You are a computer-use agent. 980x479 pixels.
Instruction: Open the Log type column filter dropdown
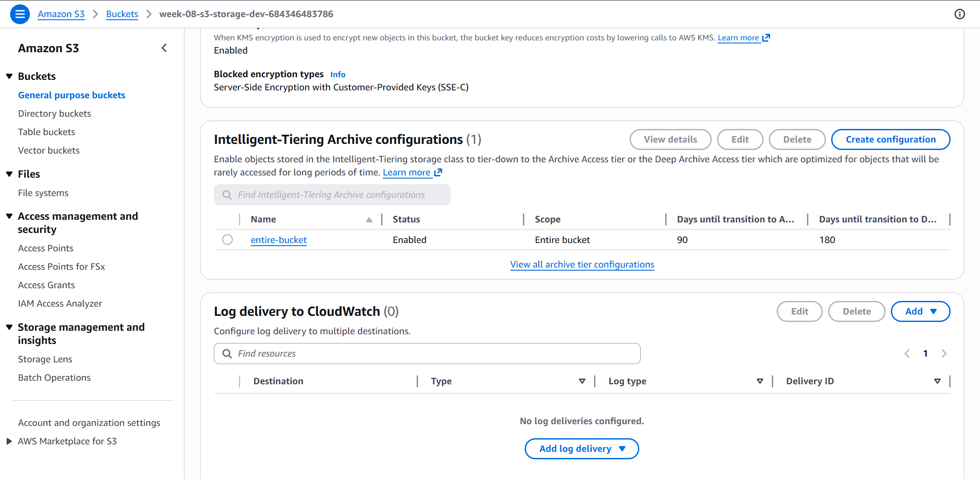pos(760,381)
